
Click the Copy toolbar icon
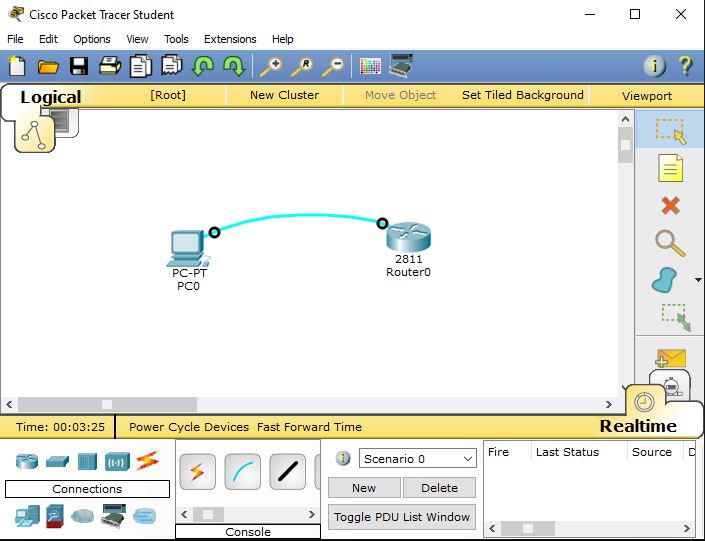141,66
